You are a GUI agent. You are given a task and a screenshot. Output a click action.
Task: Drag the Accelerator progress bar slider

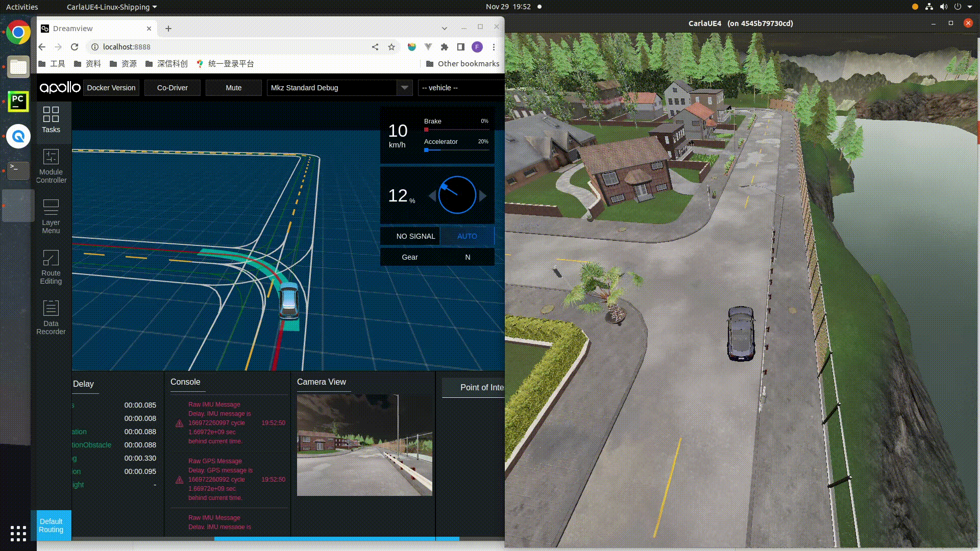pyautogui.click(x=426, y=150)
